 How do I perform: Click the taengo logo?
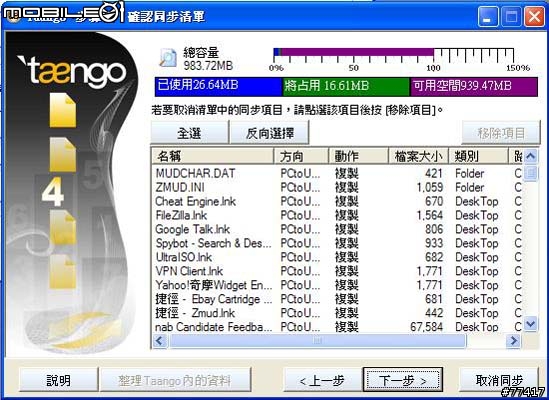click(72, 72)
